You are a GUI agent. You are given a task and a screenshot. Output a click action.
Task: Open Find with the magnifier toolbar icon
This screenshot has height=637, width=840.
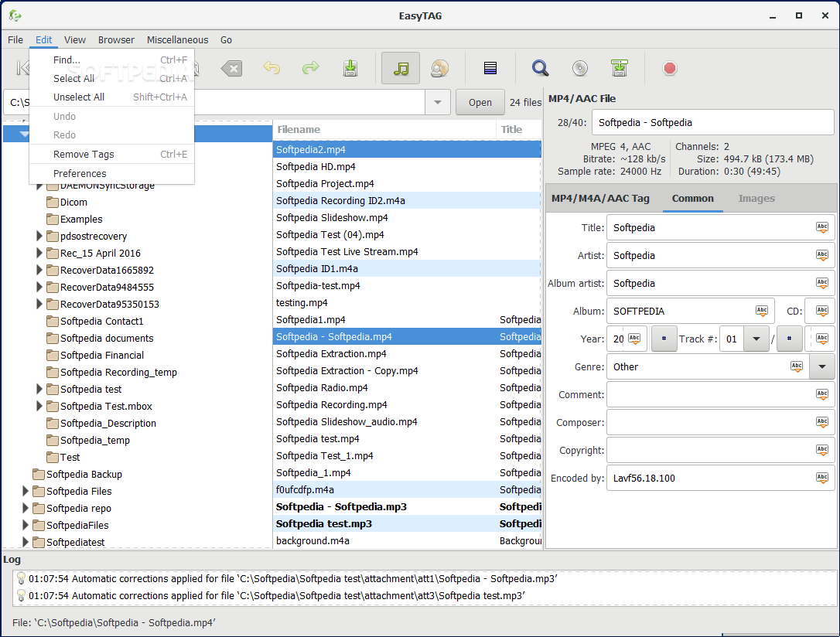(540, 68)
